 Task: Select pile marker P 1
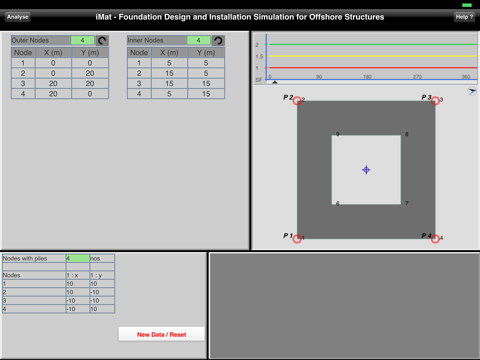[x=297, y=239]
